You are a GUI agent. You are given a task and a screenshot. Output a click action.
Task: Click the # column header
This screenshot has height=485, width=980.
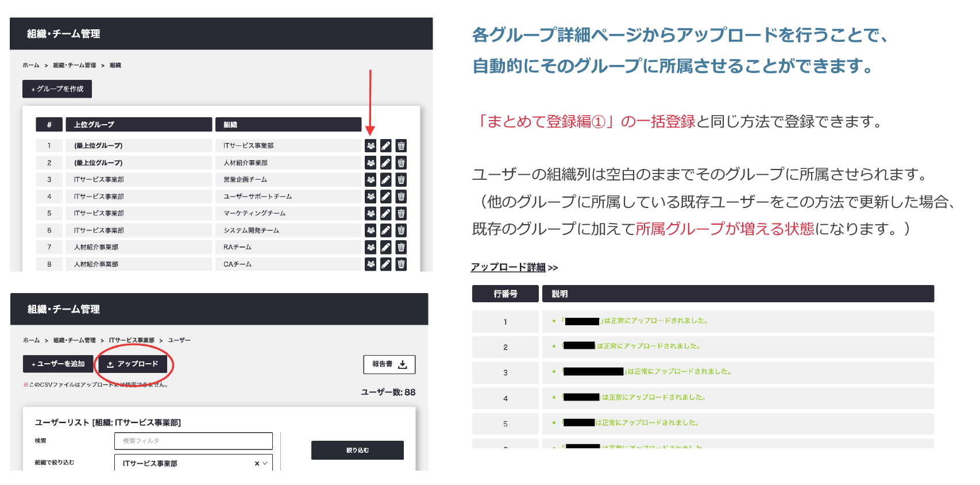pos(49,125)
